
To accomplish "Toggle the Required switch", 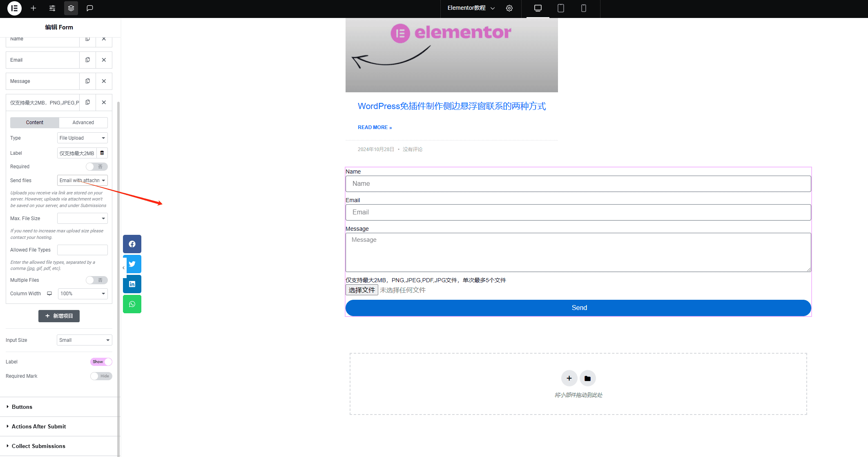I will (x=97, y=167).
